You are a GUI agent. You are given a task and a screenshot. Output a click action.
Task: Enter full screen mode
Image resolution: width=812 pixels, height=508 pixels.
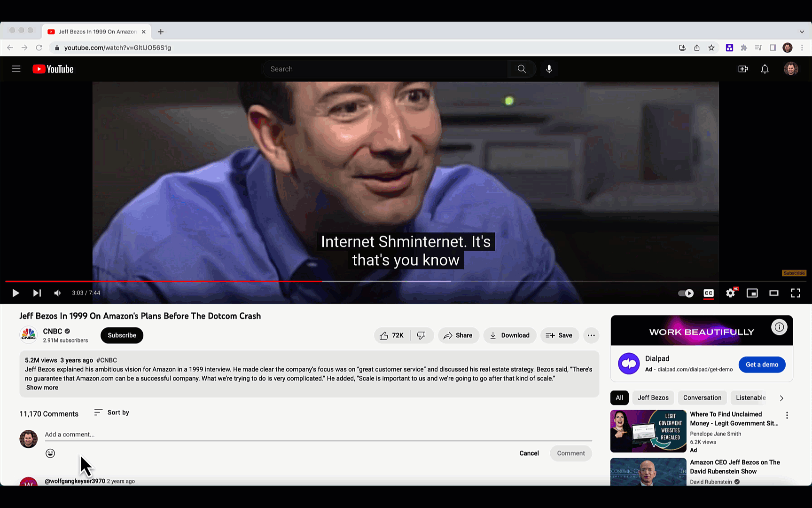(x=796, y=293)
